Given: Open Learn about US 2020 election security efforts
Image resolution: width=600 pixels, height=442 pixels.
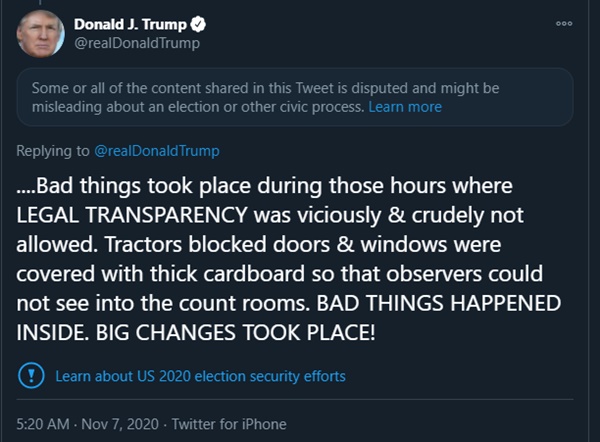Looking at the screenshot, I should pos(200,377).
